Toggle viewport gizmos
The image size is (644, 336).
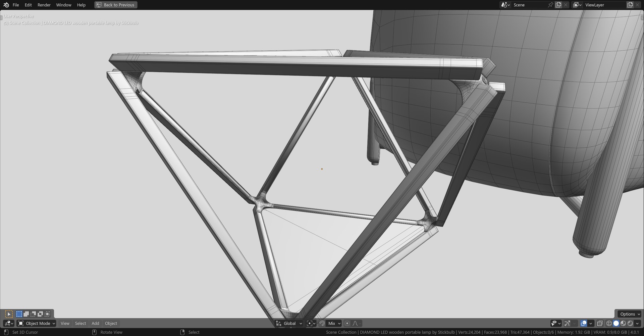(567, 323)
